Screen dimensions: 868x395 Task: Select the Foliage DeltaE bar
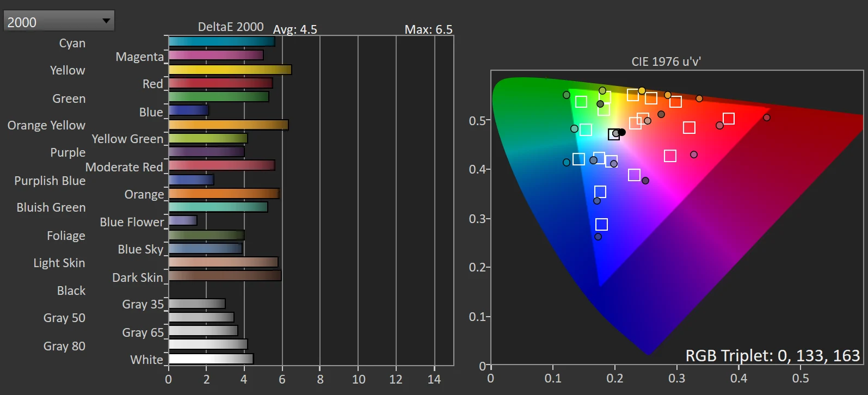tap(206, 235)
